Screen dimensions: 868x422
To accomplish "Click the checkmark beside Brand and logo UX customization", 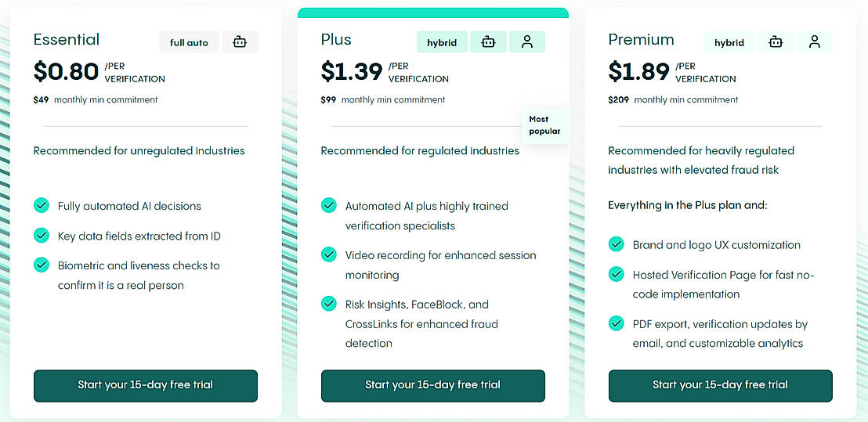I will [617, 244].
